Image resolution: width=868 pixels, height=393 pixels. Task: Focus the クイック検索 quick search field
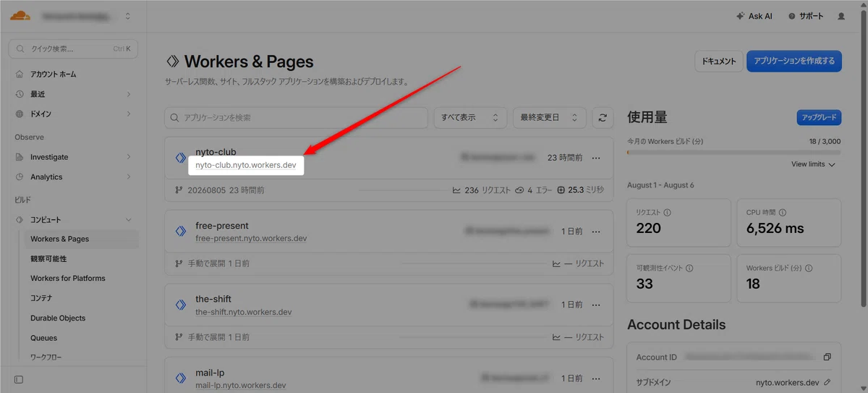tap(73, 49)
